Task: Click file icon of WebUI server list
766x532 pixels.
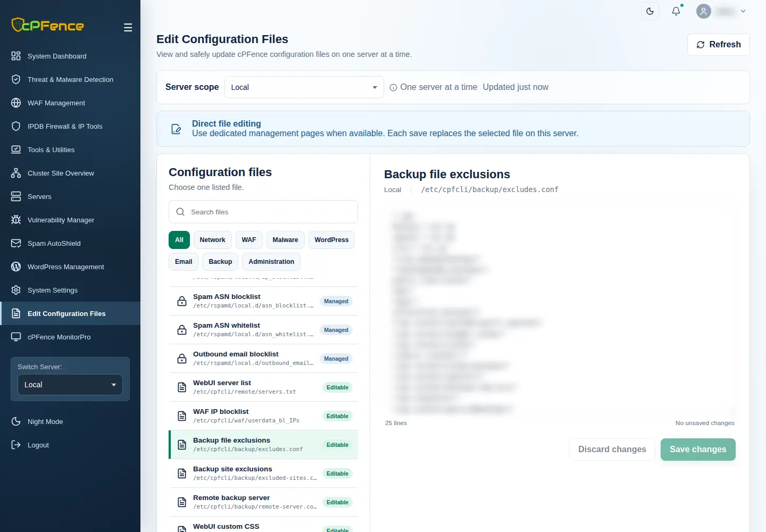Action: coord(182,387)
